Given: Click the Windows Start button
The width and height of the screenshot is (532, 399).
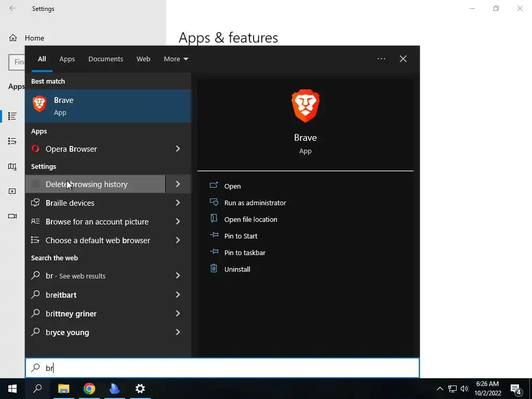Looking at the screenshot, I should click(x=12, y=389).
